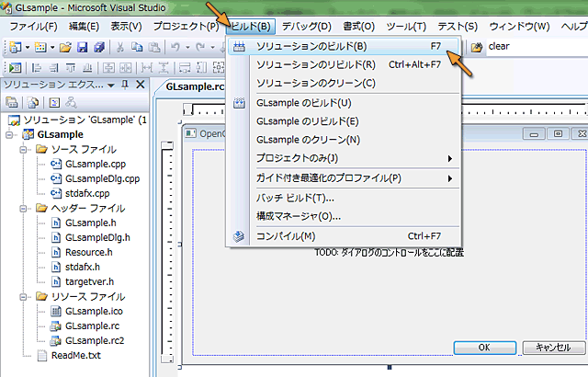The height and width of the screenshot is (377, 588).
Task: Save the current file with floppy icon
Action: tap(82, 47)
